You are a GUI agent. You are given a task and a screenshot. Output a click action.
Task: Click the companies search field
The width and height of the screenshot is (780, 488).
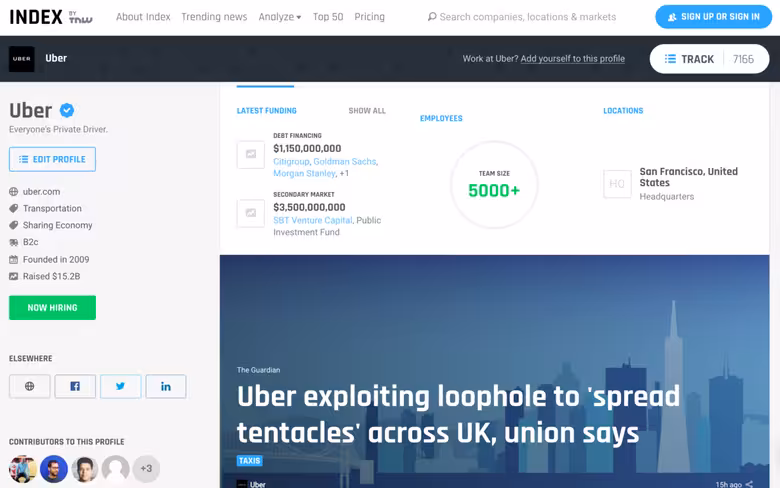coord(528,17)
